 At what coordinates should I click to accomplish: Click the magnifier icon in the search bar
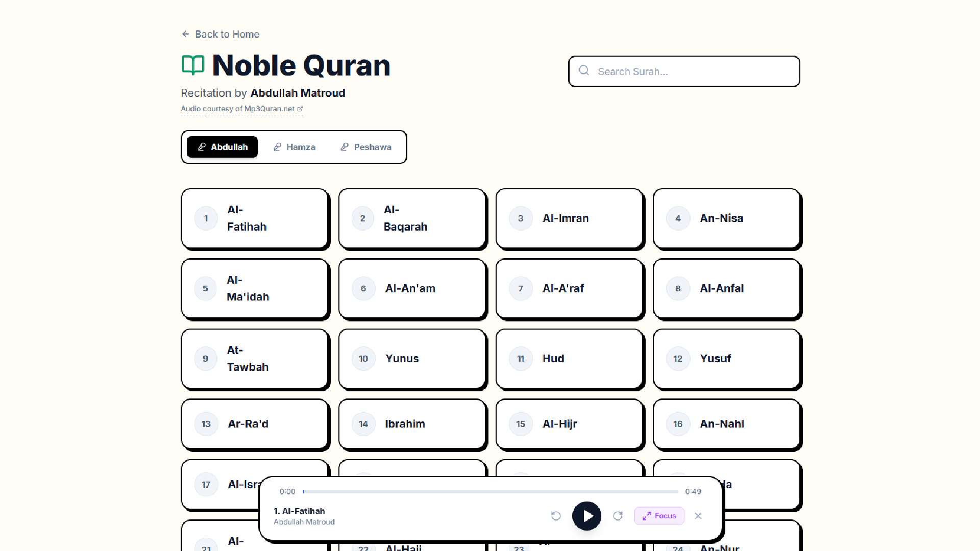click(x=584, y=71)
